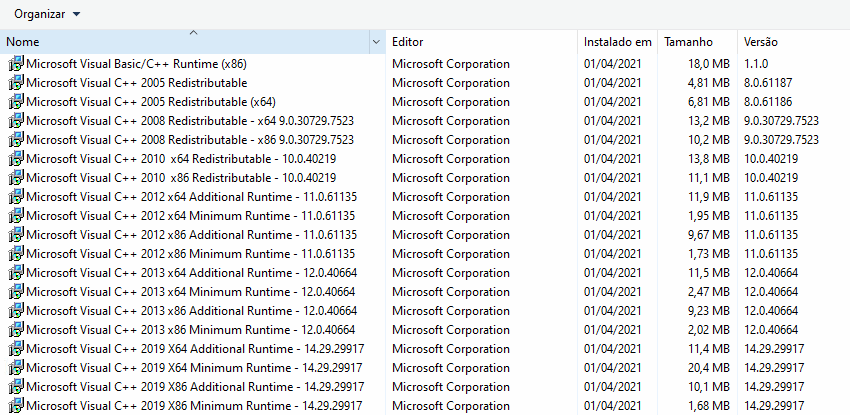This screenshot has height=415, width=850.
Task: Click the icon for 2012 x64 Minimum Runtime
Action: (17, 216)
